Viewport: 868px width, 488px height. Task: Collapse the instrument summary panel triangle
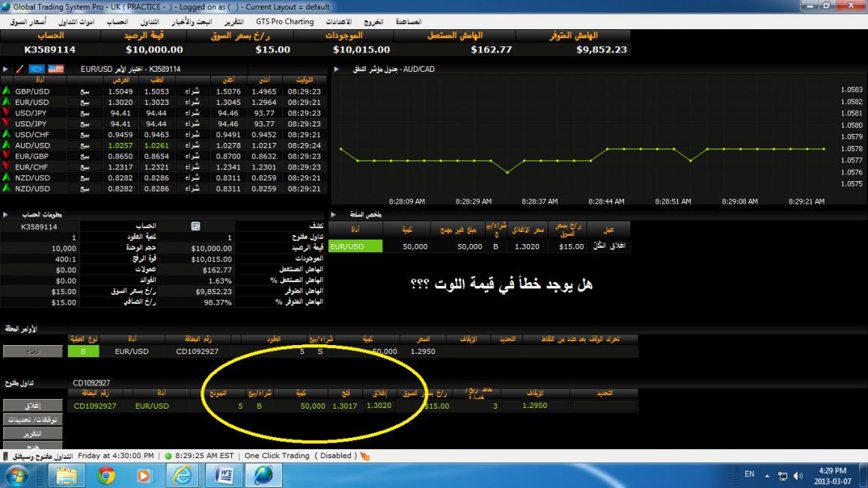[333, 214]
